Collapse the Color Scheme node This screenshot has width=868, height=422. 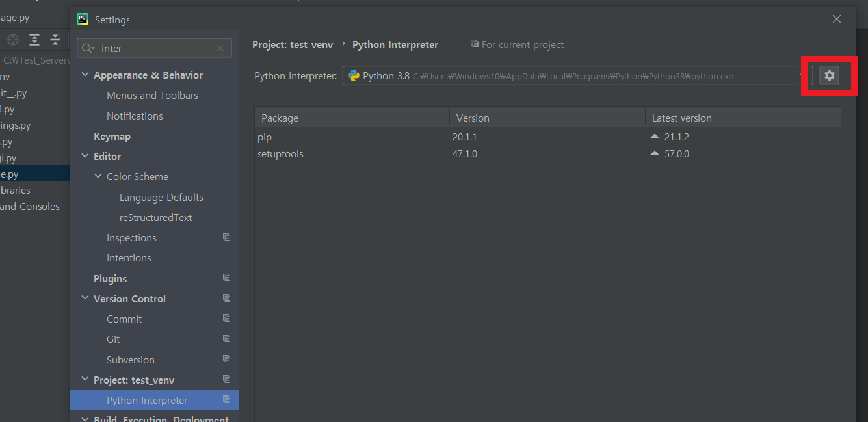coord(98,176)
